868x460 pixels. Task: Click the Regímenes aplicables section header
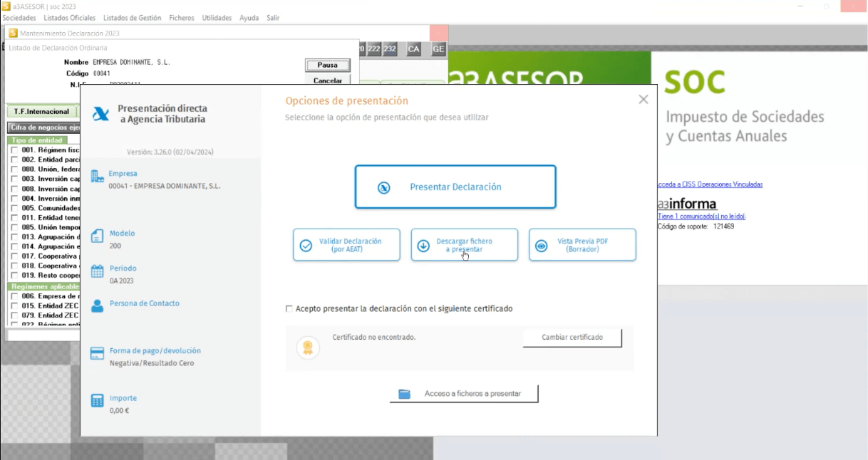click(44, 286)
